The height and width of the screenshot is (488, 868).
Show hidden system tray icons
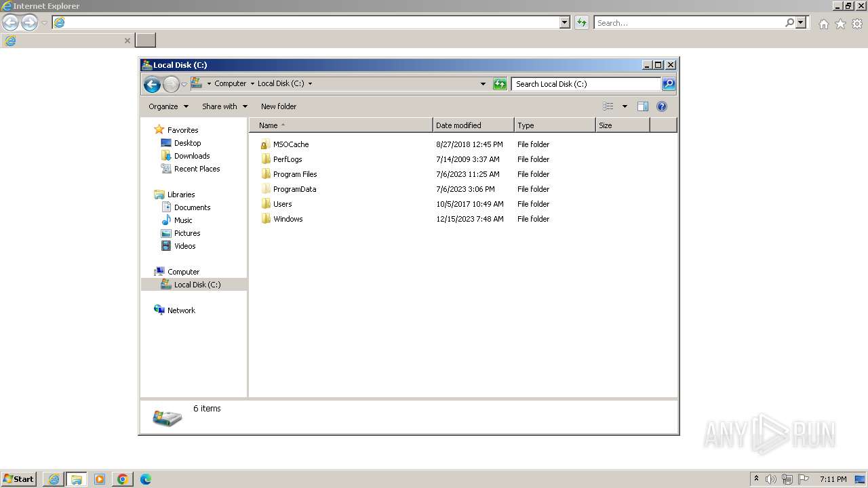[756, 479]
